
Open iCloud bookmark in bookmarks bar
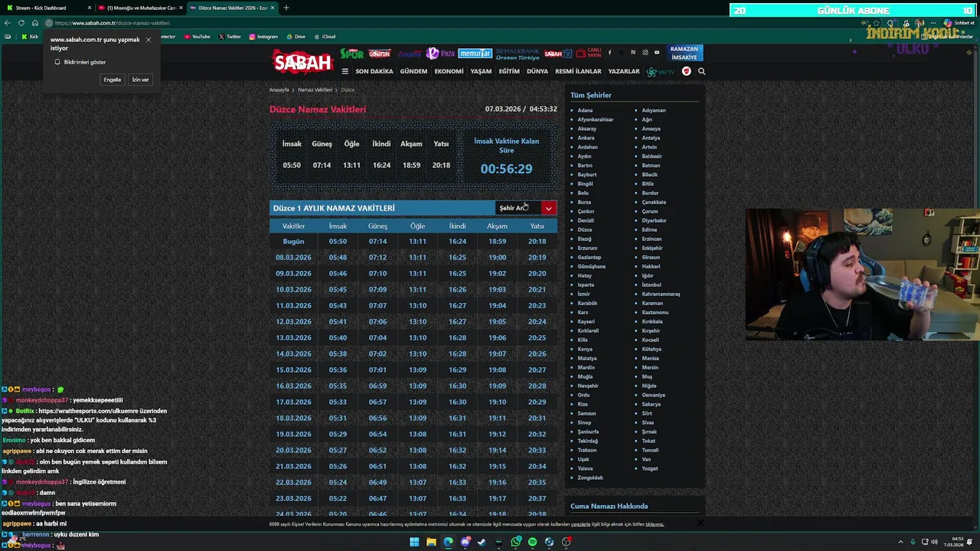[325, 37]
